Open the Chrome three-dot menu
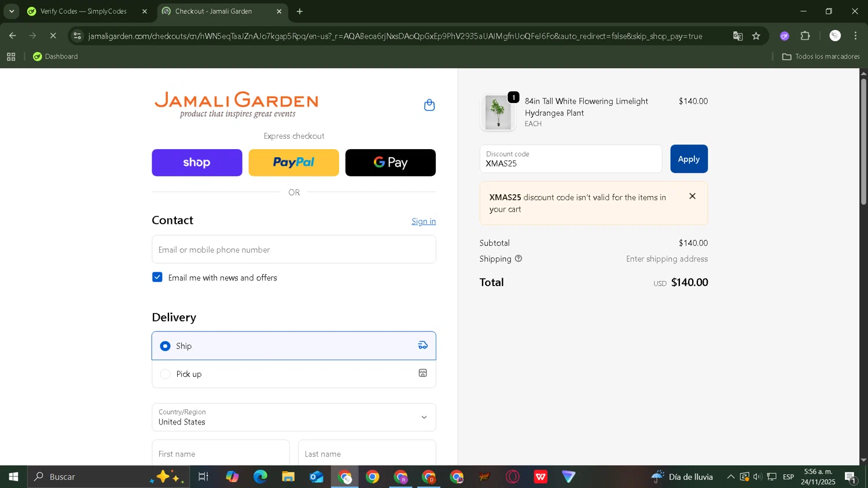This screenshot has width=868, height=488. tap(855, 36)
